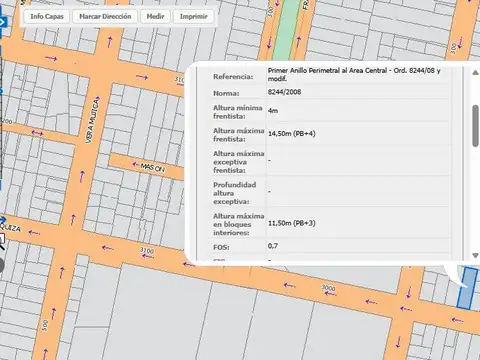Click the Altura máxima exceptiva frentista label
This screenshot has width=480, height=360.
click(x=239, y=162)
